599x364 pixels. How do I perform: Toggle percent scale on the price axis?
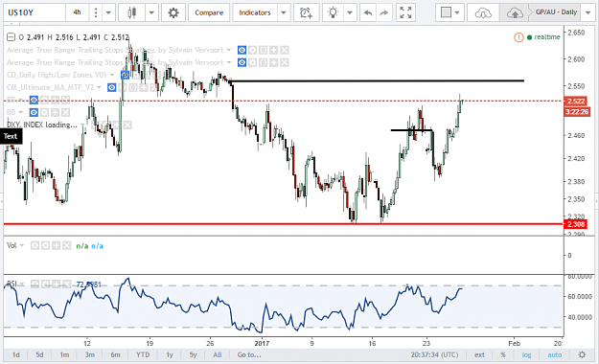click(x=503, y=354)
